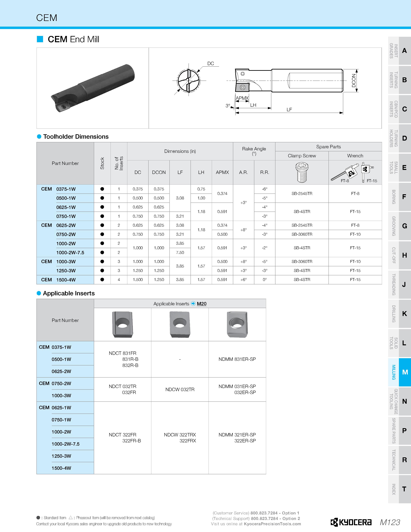Go to section K Drilling tab
Viewport: 411px width, 532px height.
tap(399, 314)
